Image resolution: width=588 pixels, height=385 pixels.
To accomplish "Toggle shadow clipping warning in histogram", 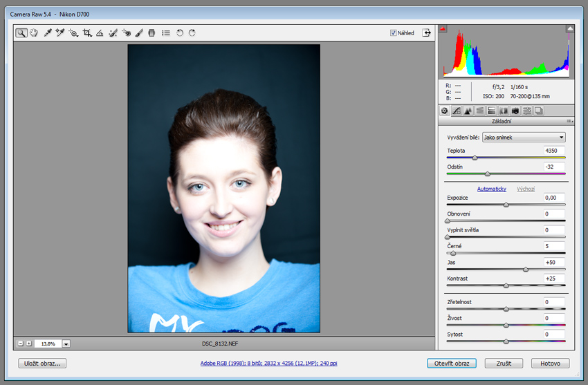I will (443, 29).
